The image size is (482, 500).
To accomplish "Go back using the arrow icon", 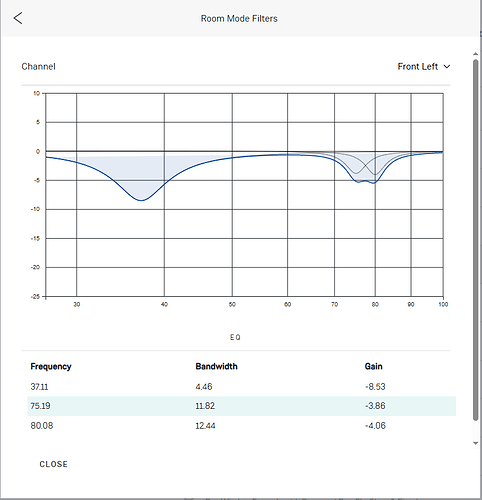I will (x=18, y=18).
